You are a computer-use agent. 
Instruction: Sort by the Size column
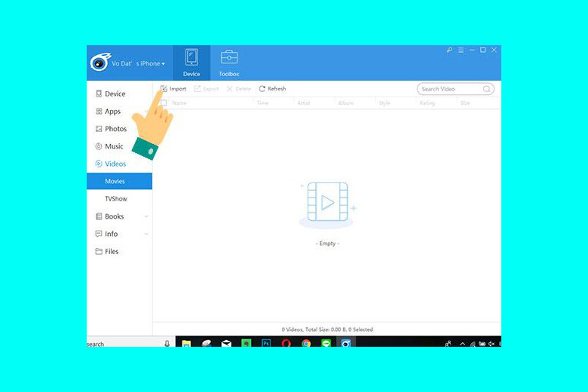click(465, 103)
